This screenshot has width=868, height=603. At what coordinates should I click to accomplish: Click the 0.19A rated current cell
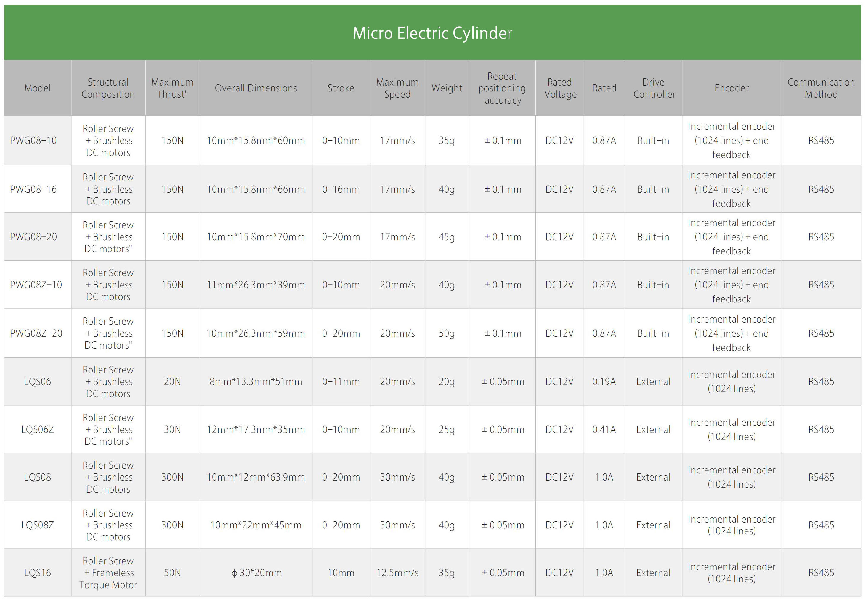[x=604, y=382]
